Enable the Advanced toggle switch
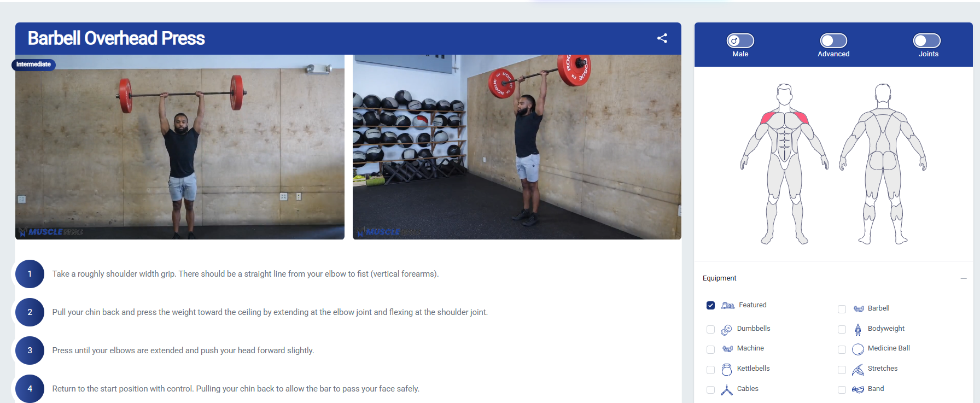Image resolution: width=980 pixels, height=403 pixels. point(833,40)
